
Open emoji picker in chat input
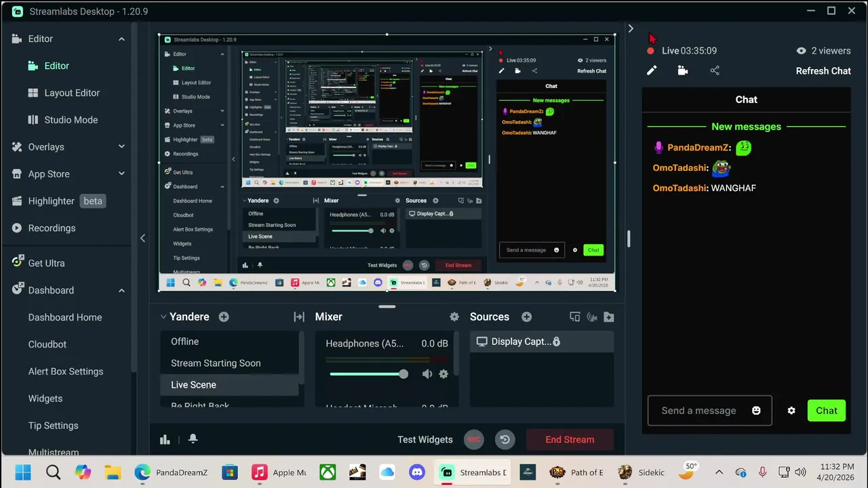(x=756, y=411)
